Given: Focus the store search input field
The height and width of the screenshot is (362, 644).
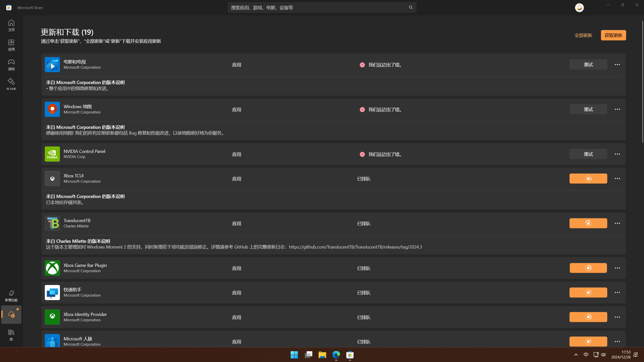Looking at the screenshot, I should pos(317,8).
